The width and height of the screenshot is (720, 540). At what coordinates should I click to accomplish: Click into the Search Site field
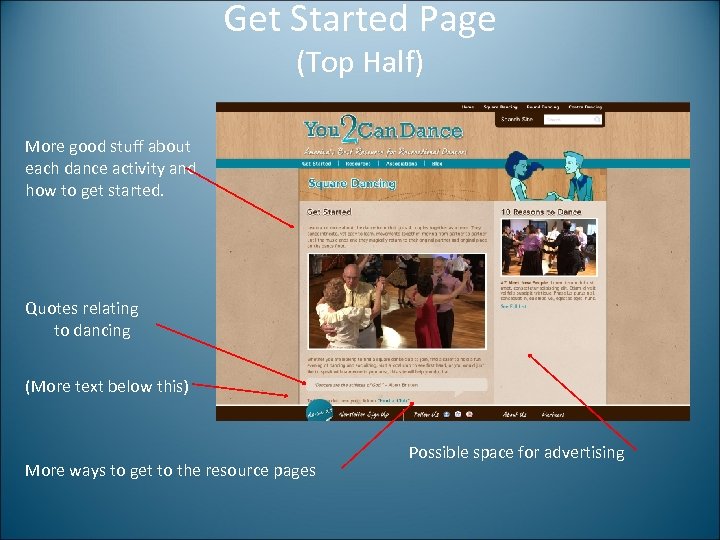click(x=573, y=119)
